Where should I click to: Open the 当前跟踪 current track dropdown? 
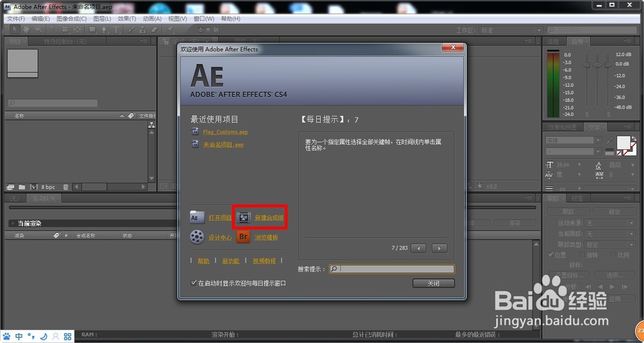609,234
